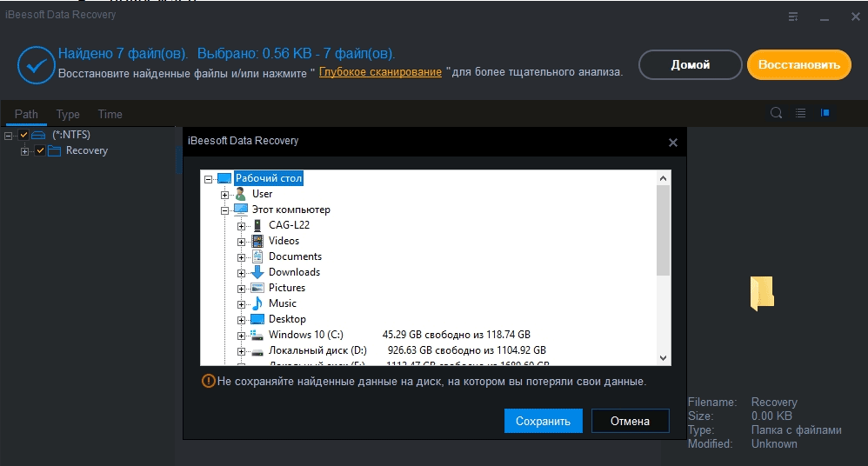Select the CAG-L22 tree label

[289, 225]
